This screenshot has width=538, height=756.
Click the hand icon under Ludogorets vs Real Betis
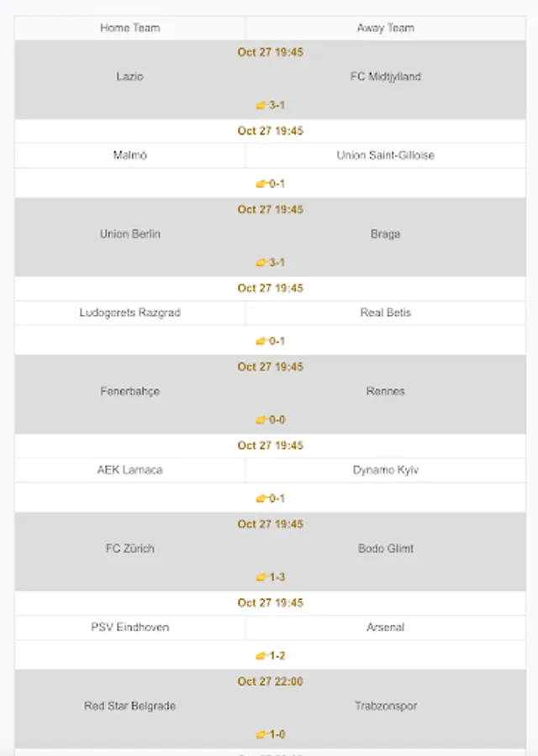[261, 341]
